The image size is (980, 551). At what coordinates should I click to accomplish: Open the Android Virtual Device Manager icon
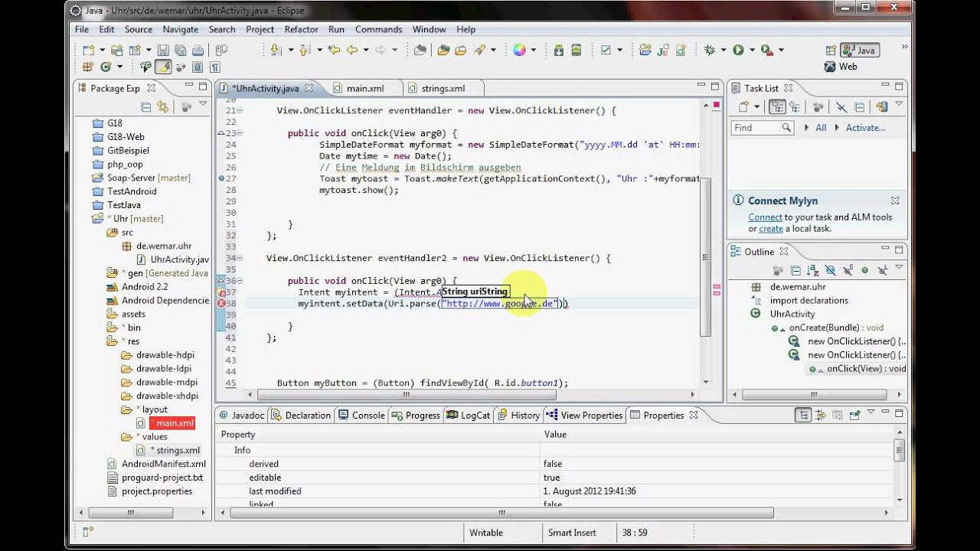pyautogui.click(x=577, y=50)
